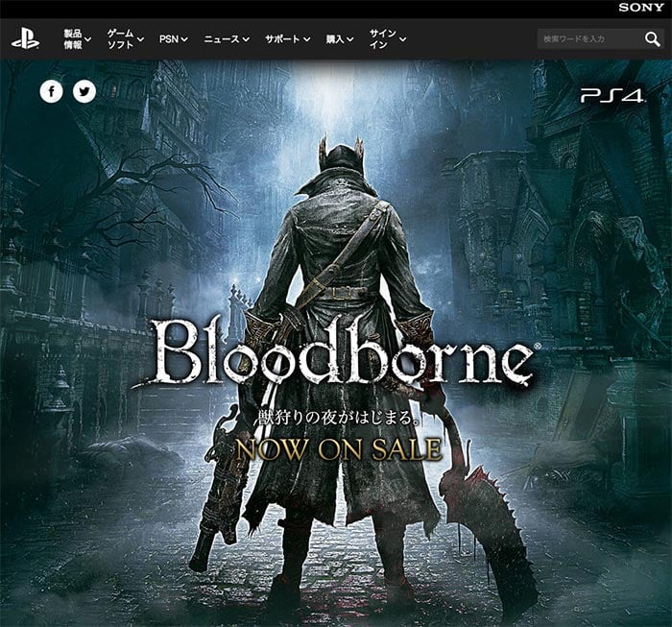Click the PlayStation logo icon
Viewport: 672px width, 627px height.
click(25, 39)
